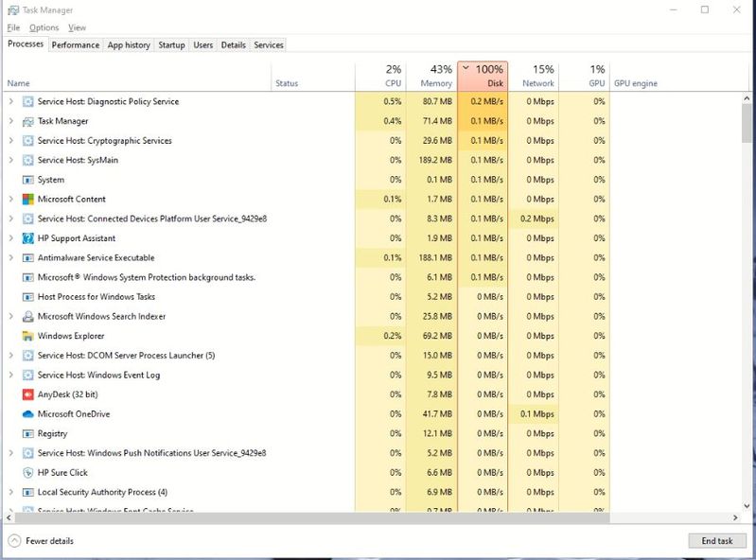
Task: Click the vertical scrollbar down arrow
Action: [x=747, y=506]
